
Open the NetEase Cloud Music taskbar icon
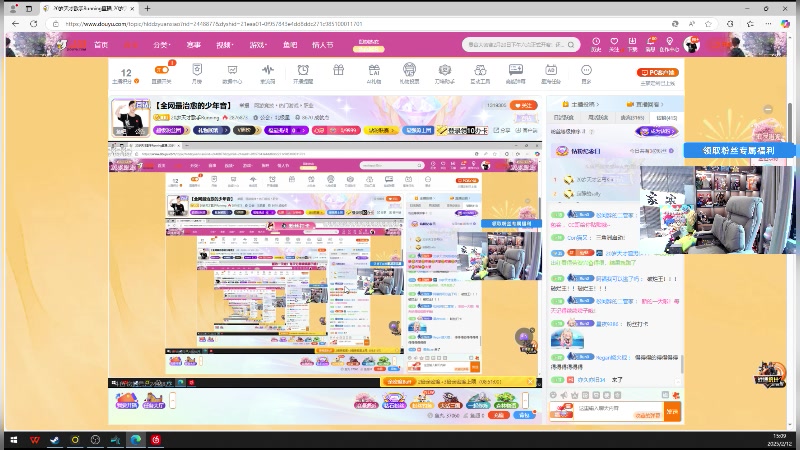[156, 440]
